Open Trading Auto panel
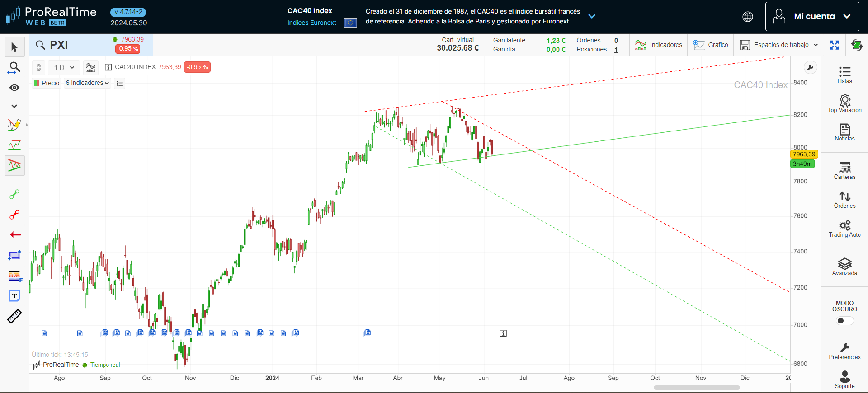 [x=844, y=228]
